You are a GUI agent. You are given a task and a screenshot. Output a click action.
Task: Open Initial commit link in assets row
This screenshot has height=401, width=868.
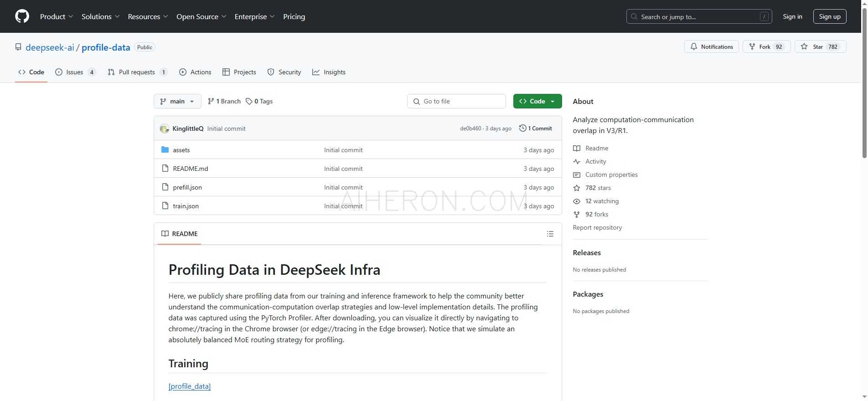pos(343,150)
